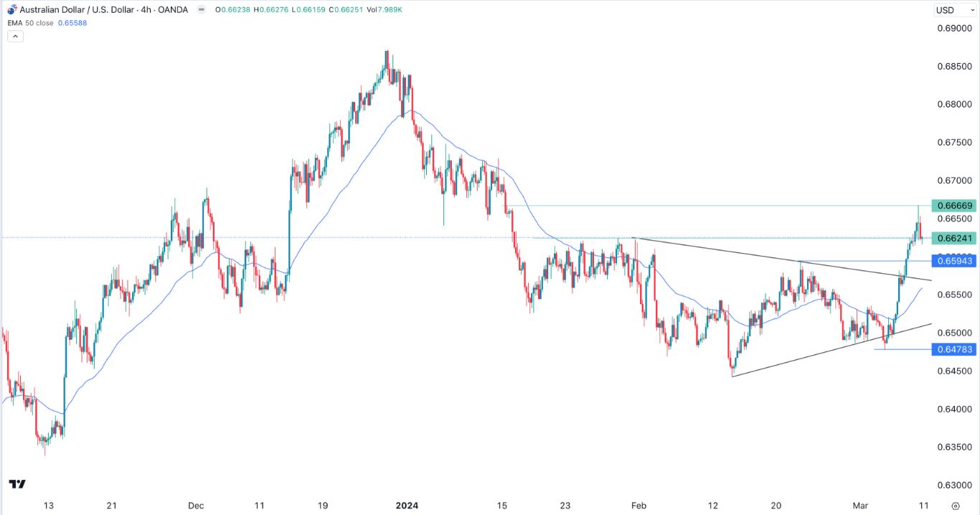The width and height of the screenshot is (980, 515).
Task: Click the blue 0.64783 price label
Action: click(x=954, y=349)
